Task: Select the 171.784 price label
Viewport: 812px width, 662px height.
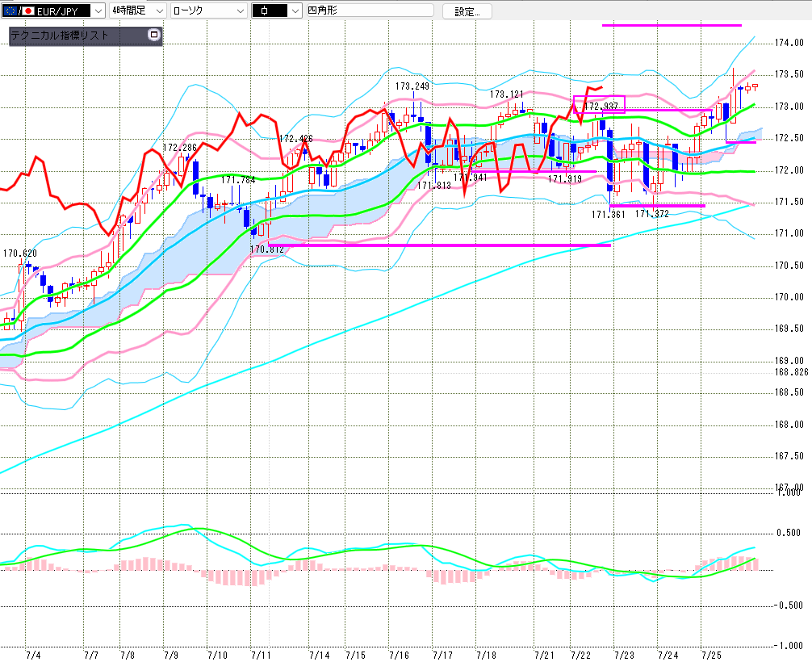Action: (x=238, y=180)
